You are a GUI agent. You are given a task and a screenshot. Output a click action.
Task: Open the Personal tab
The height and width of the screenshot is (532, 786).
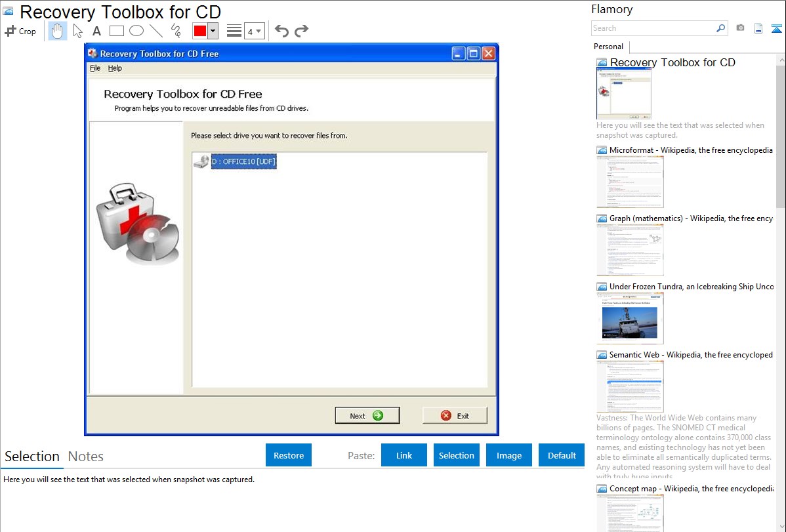pyautogui.click(x=608, y=46)
